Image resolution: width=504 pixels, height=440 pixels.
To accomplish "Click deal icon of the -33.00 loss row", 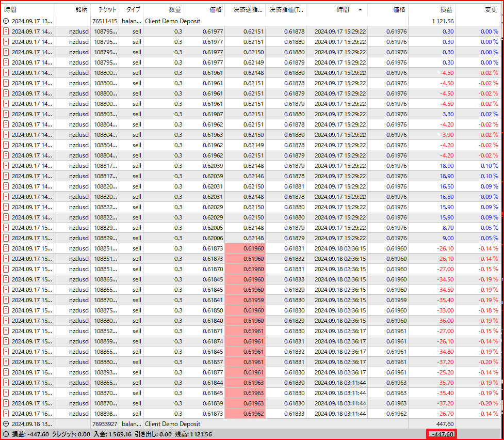I will point(6,310).
